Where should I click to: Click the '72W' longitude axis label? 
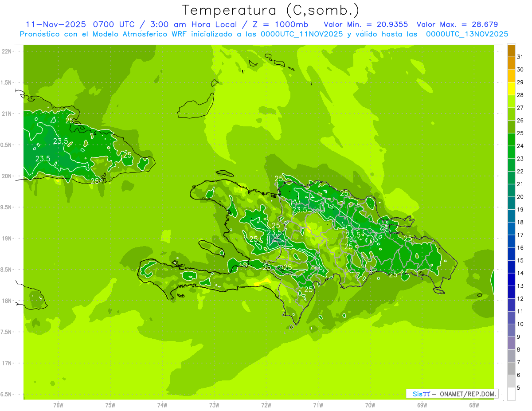[266, 406]
